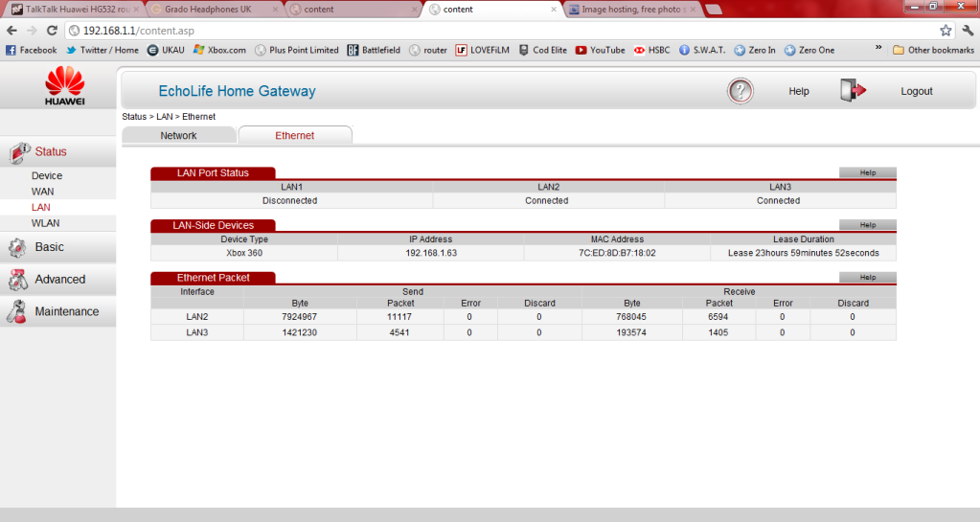The width and height of the screenshot is (980, 522).
Task: Click the LAN2 send byte value 7924967
Action: tap(300, 317)
